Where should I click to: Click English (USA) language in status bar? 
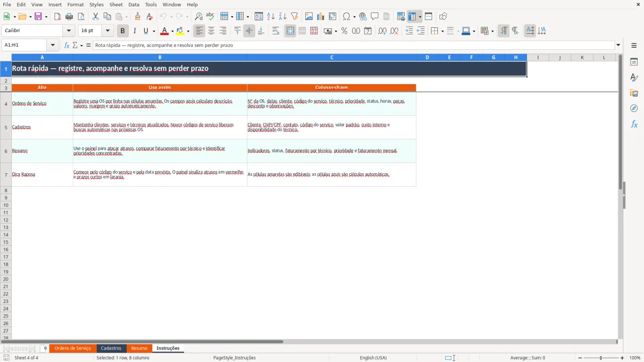(373, 358)
